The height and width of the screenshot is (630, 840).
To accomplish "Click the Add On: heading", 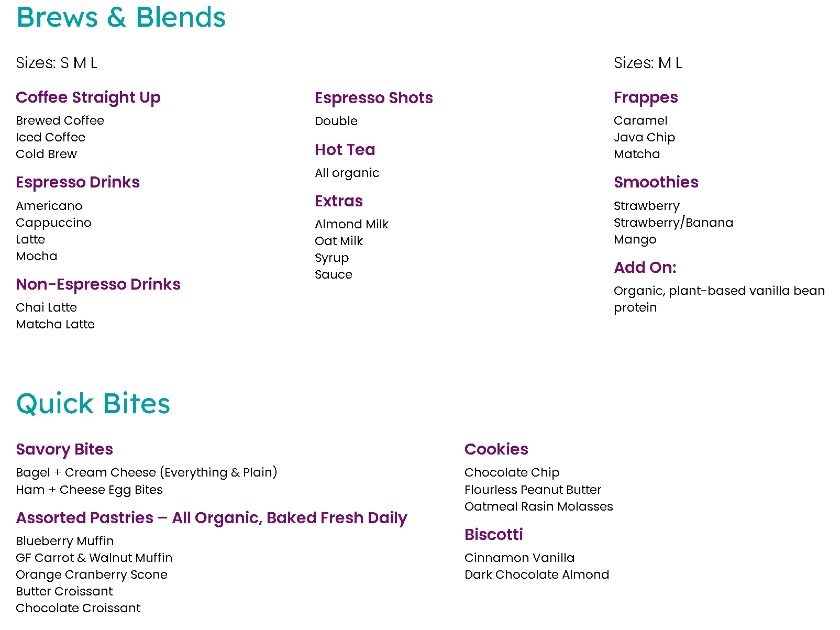I will [645, 268].
